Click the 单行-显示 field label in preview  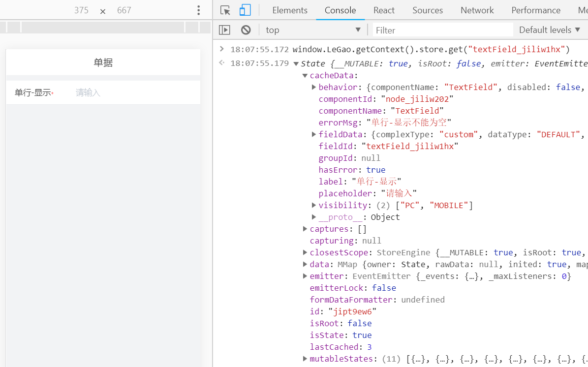33,92
